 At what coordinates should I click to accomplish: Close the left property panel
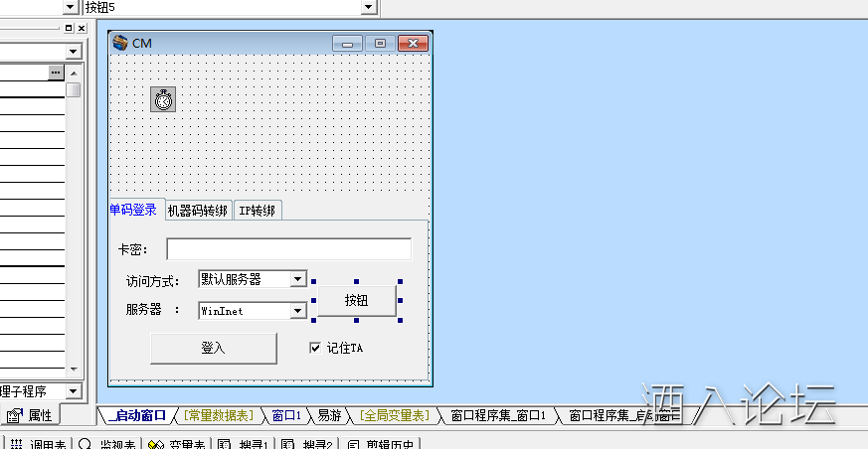(83, 28)
